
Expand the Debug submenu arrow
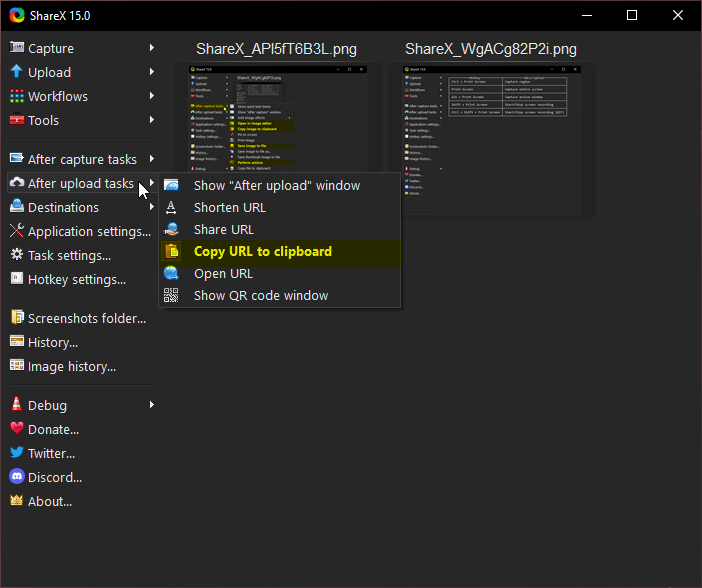[x=152, y=405]
